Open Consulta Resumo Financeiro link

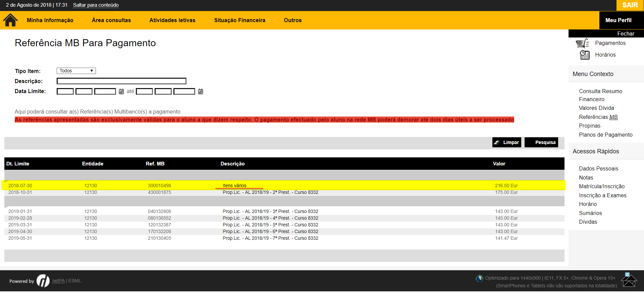pyautogui.click(x=600, y=95)
